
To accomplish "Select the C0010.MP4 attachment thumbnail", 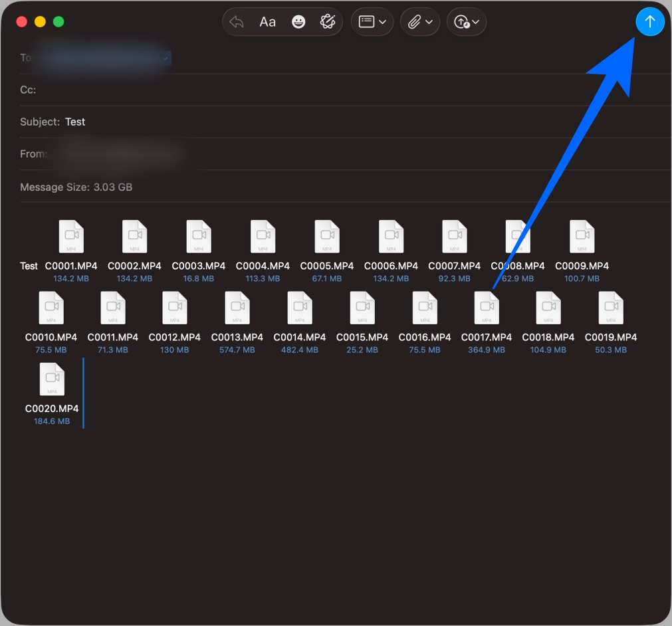I will pyautogui.click(x=51, y=307).
